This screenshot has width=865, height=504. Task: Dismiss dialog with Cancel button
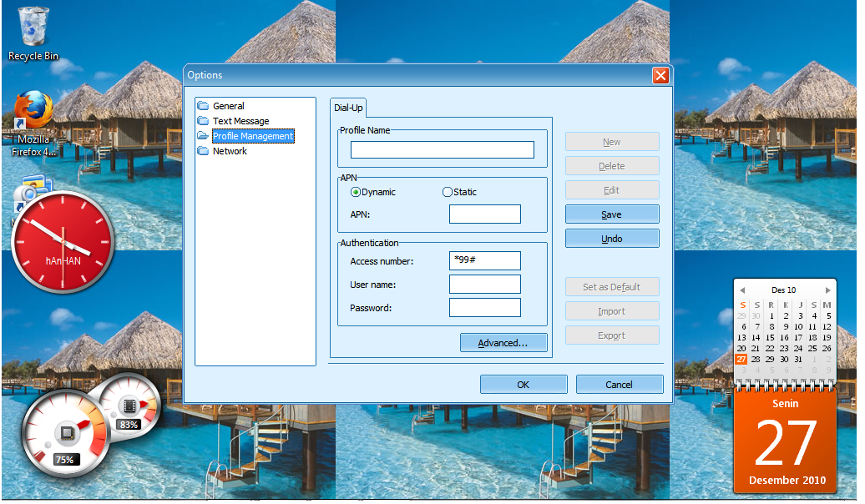coord(619,385)
